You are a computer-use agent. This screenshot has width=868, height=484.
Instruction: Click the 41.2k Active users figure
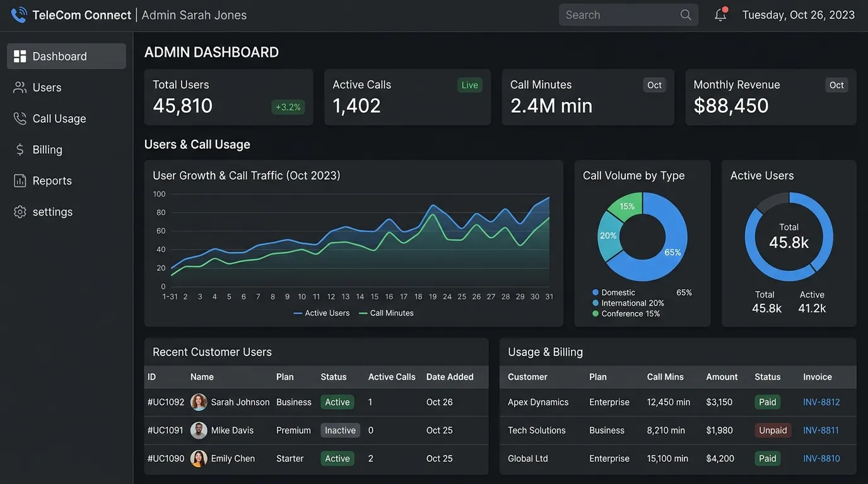pyautogui.click(x=812, y=308)
